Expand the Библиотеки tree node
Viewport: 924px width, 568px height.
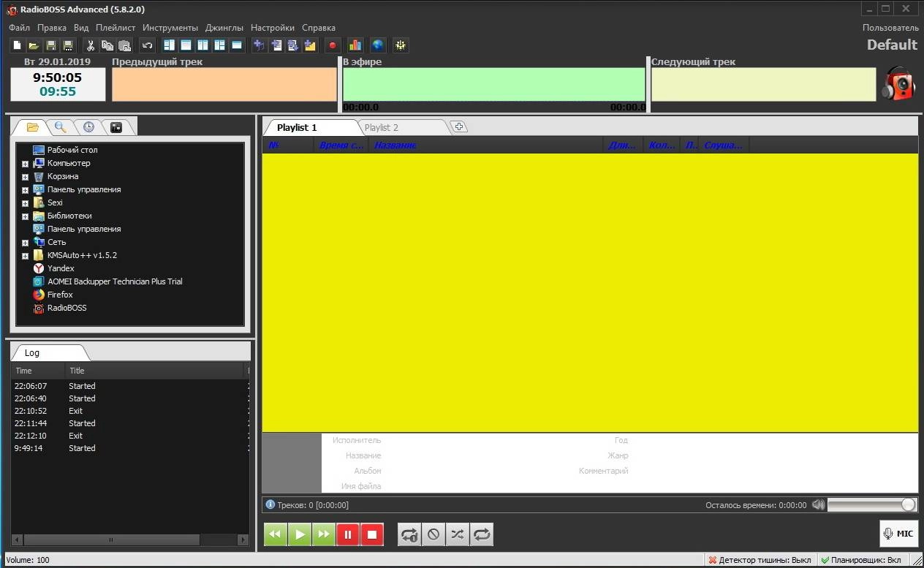coord(25,216)
